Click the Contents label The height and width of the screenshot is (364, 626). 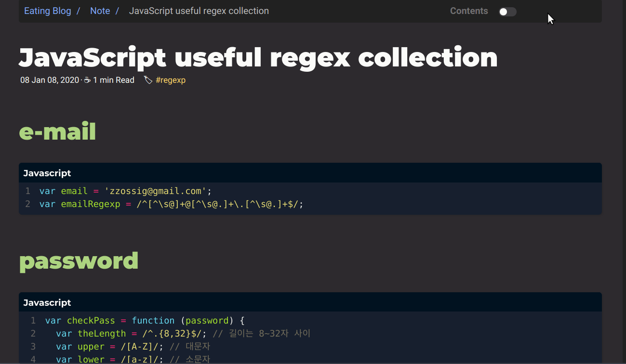469,11
